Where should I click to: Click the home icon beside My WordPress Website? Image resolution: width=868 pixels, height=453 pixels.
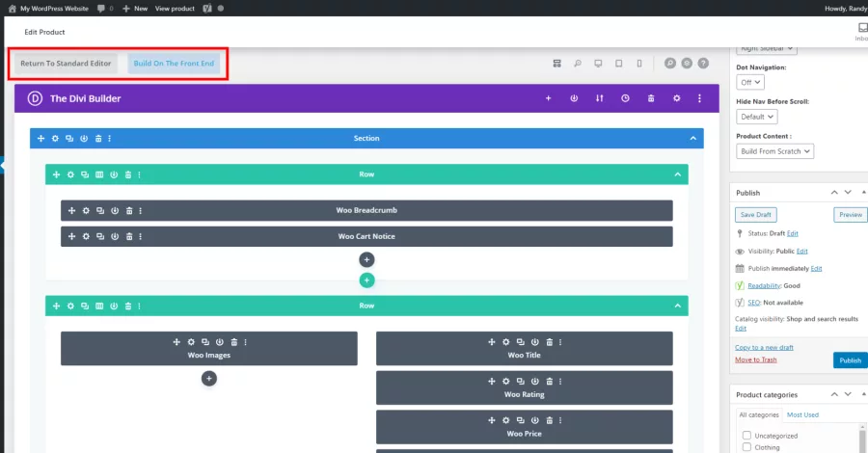[x=13, y=9]
